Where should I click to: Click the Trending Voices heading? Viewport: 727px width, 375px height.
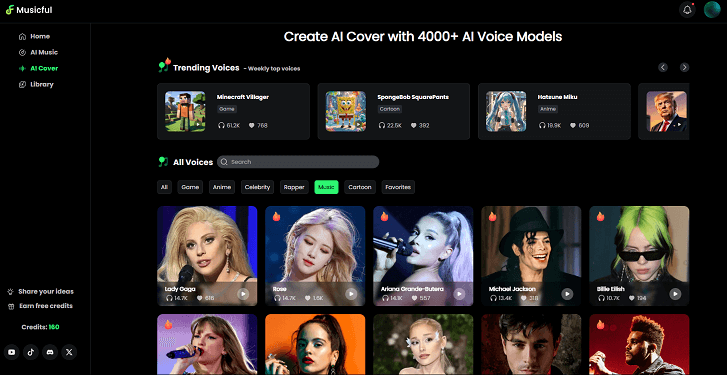(x=206, y=68)
